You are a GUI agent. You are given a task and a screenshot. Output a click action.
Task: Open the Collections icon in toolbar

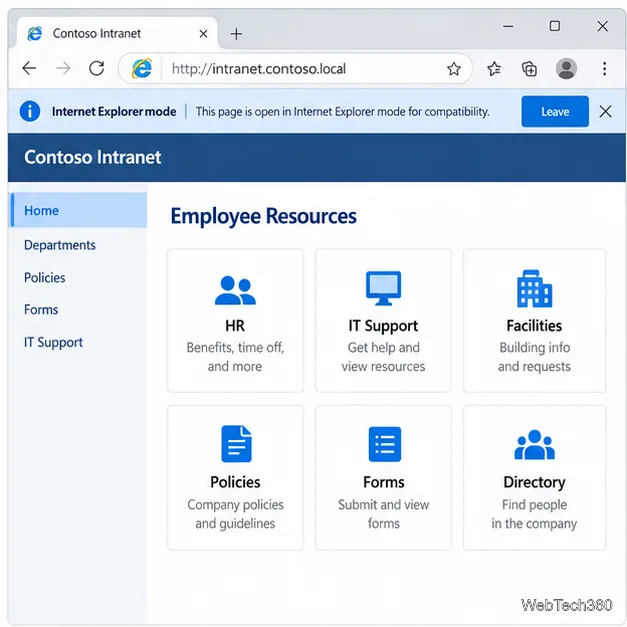click(529, 69)
